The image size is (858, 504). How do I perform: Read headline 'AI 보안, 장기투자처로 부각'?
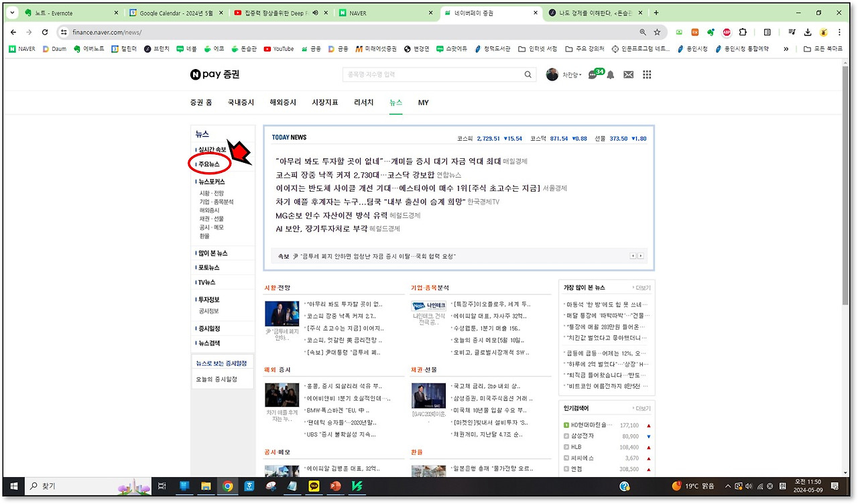[x=322, y=229]
